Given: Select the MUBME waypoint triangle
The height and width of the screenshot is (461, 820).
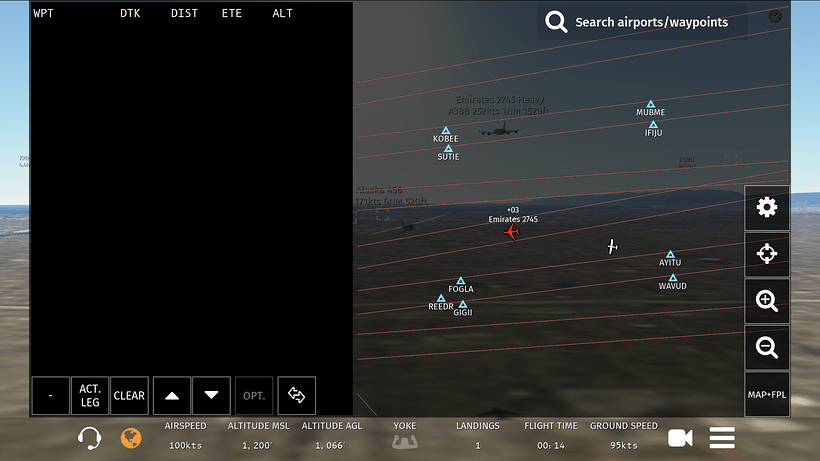Looking at the screenshot, I should click(651, 104).
